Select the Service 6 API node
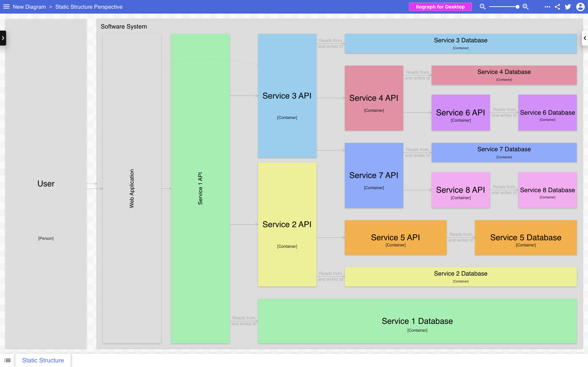 (460, 113)
